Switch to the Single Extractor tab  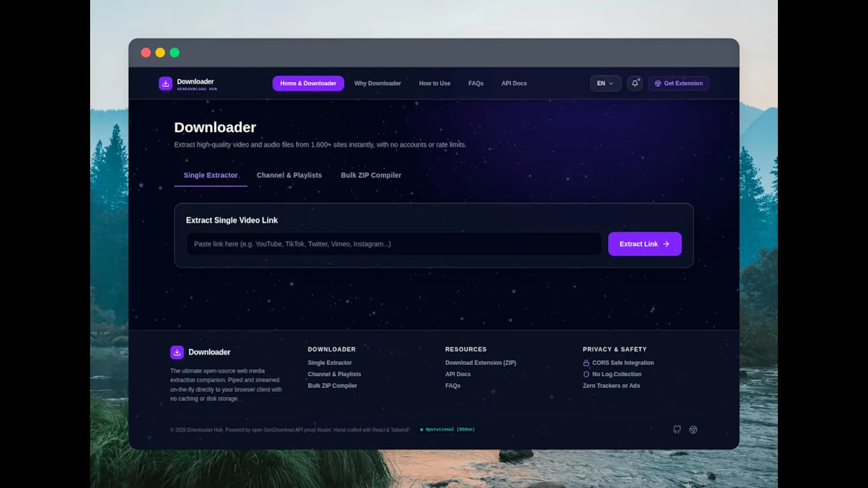(210, 175)
